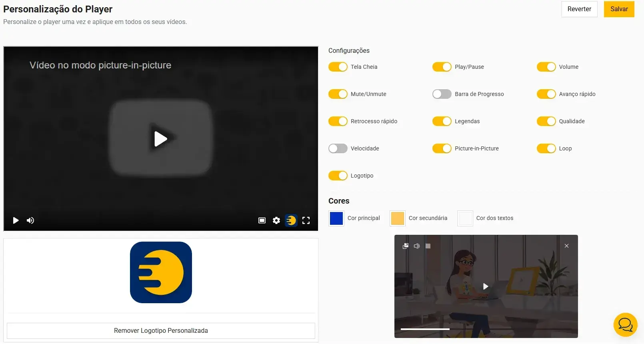Click the logo icon in player bar
The width and height of the screenshot is (644, 344).
click(x=291, y=220)
